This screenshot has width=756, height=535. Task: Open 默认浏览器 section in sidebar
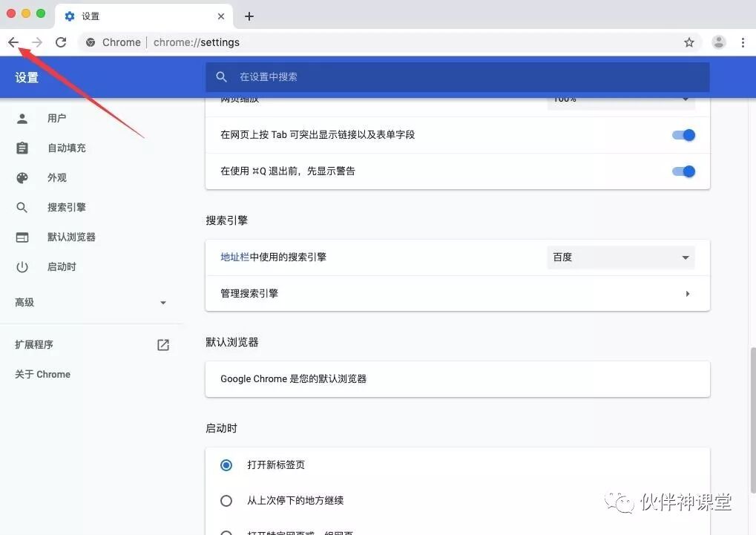71,237
